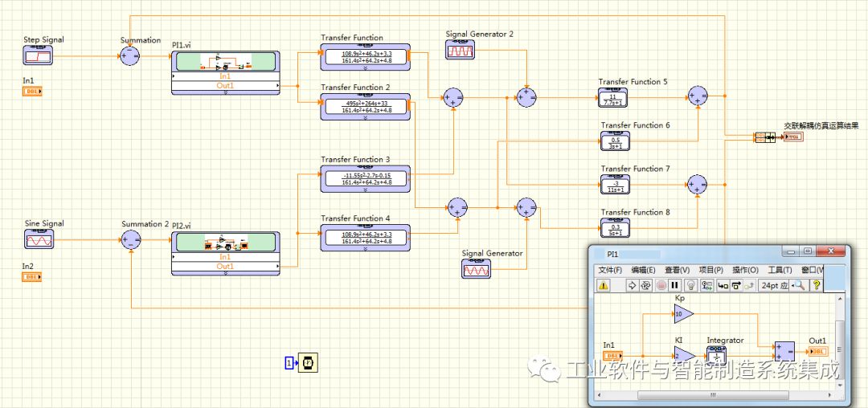Click the Out1 terminal of PI1.vi
Image resolution: width=868 pixels, height=408 pixels.
(x=225, y=86)
